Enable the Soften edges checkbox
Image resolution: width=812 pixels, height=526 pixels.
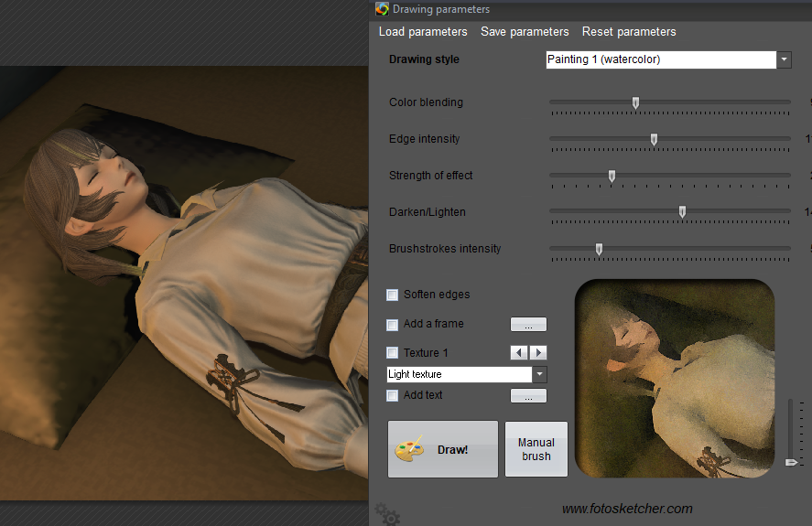[x=392, y=295]
